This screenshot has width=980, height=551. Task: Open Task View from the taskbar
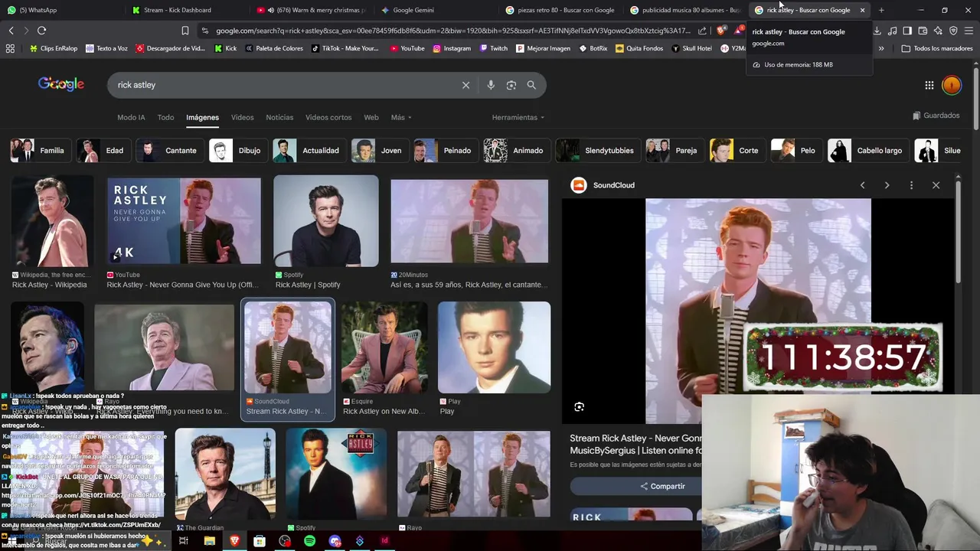click(184, 541)
